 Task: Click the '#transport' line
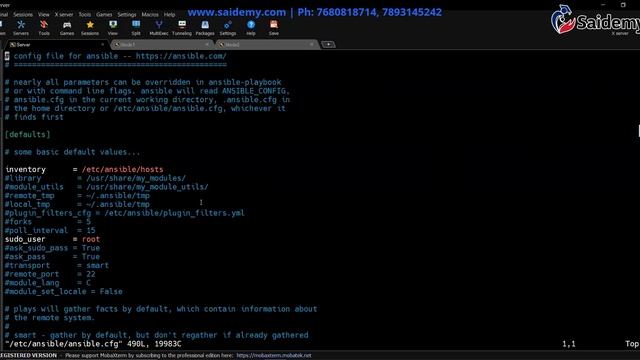pos(57,265)
